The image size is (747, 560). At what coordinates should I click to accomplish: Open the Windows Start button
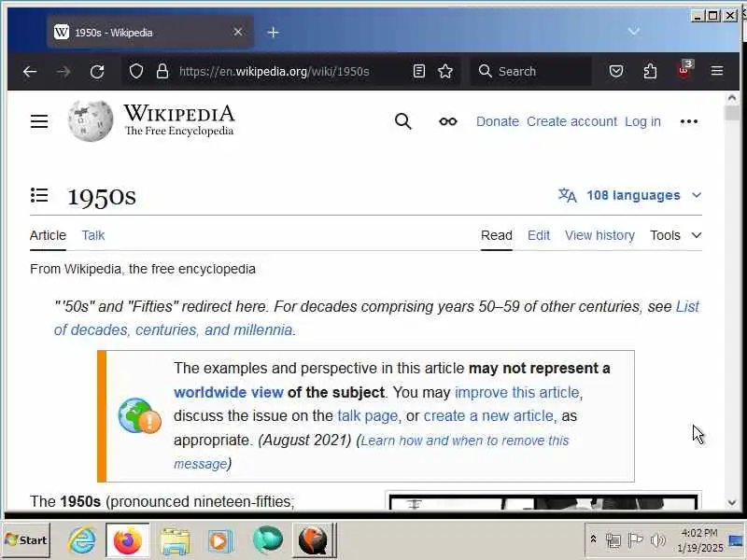coord(26,540)
